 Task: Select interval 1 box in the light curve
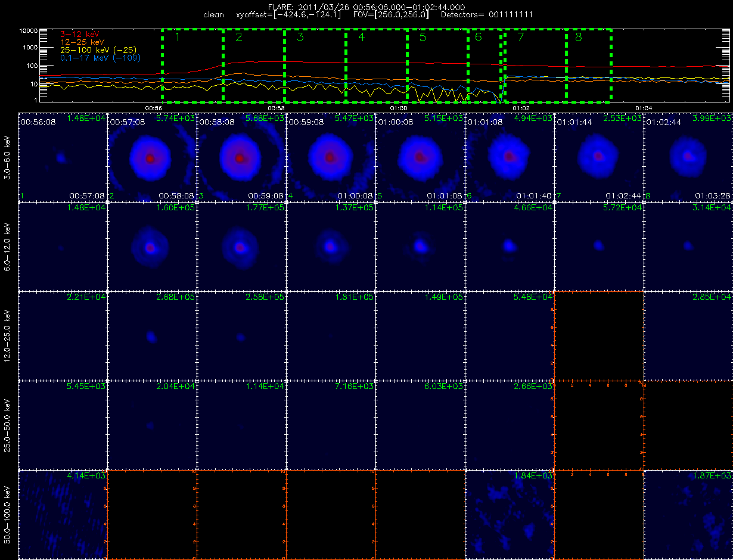[192, 65]
